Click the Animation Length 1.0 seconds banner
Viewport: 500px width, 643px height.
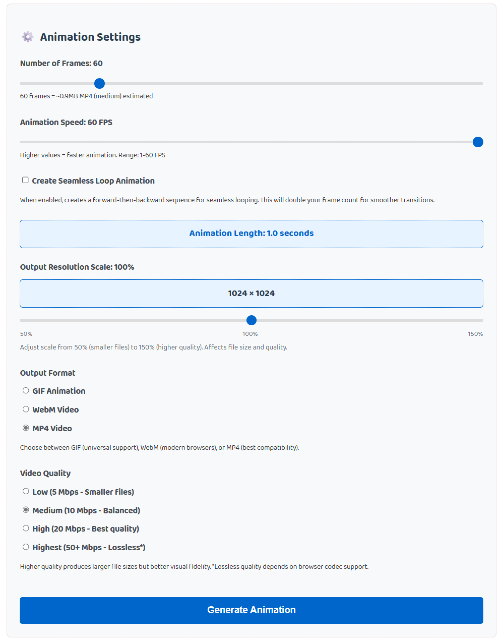[x=251, y=233]
